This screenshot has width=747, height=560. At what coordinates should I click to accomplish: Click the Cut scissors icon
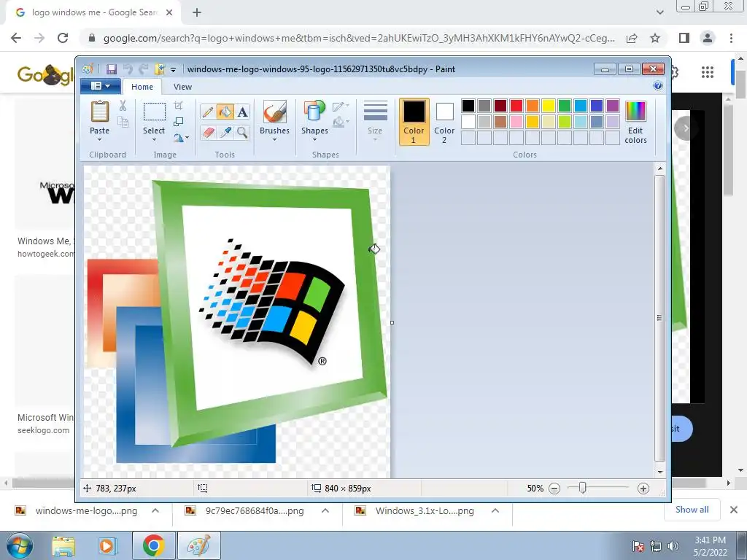pos(123,106)
